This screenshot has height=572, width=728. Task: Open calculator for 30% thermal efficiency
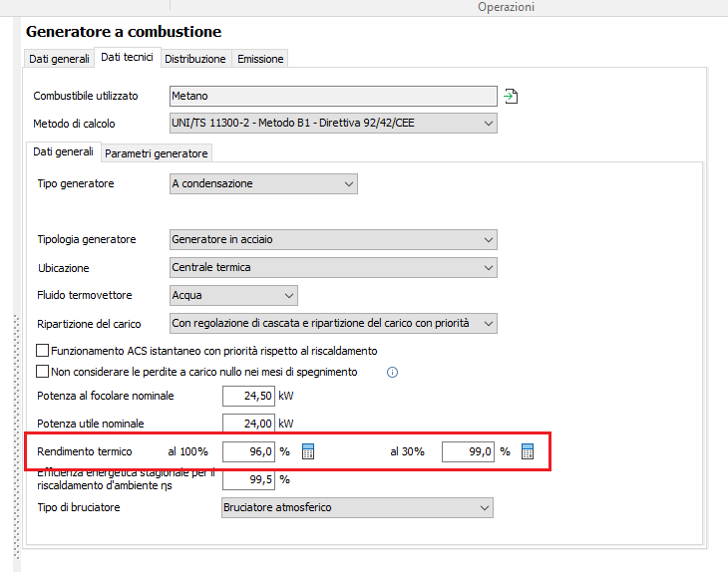click(528, 451)
